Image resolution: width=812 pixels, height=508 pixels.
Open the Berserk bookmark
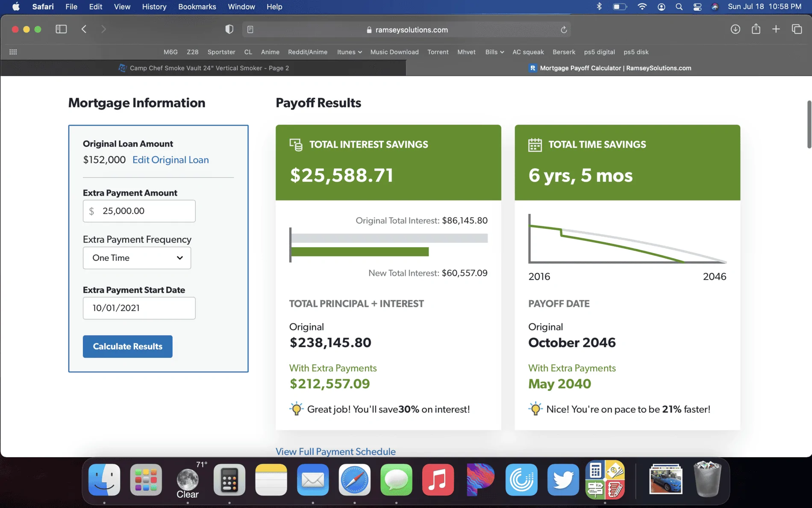click(564, 52)
